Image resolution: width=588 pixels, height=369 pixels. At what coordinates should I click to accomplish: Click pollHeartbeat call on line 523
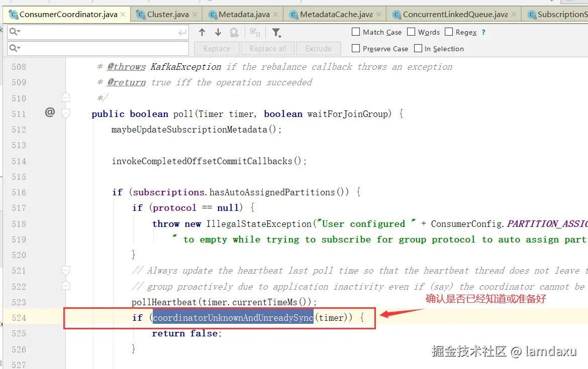click(164, 302)
